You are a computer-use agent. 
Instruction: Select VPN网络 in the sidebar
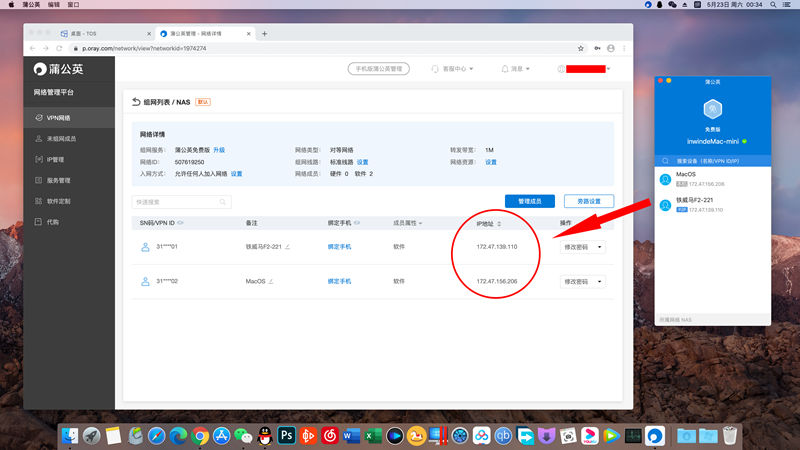coord(69,118)
